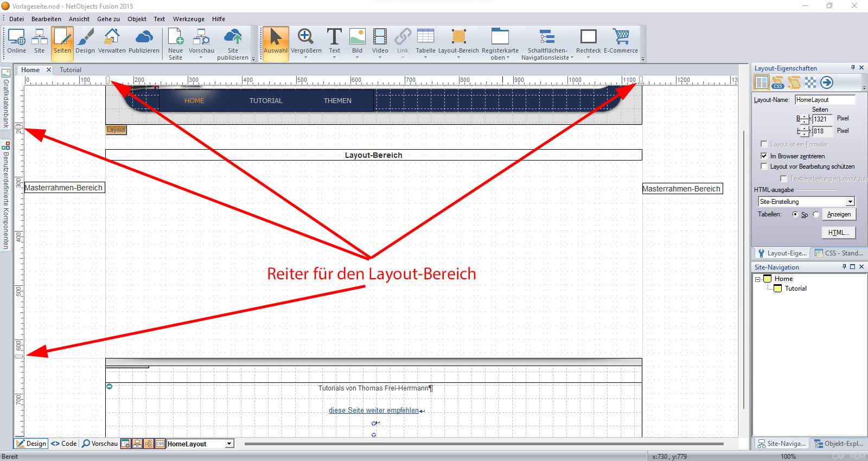The height and width of the screenshot is (461, 868).
Task: Select the Text tool in toolbar
Action: click(334, 42)
